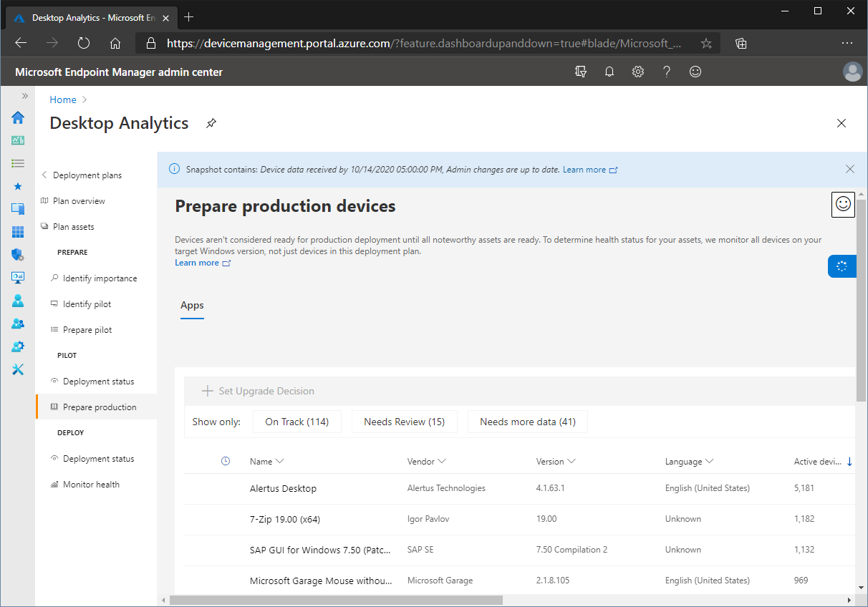Viewport: 868px width, 607px height.
Task: Open the Tenant administration gear icon in the sidebar
Action: tap(18, 346)
